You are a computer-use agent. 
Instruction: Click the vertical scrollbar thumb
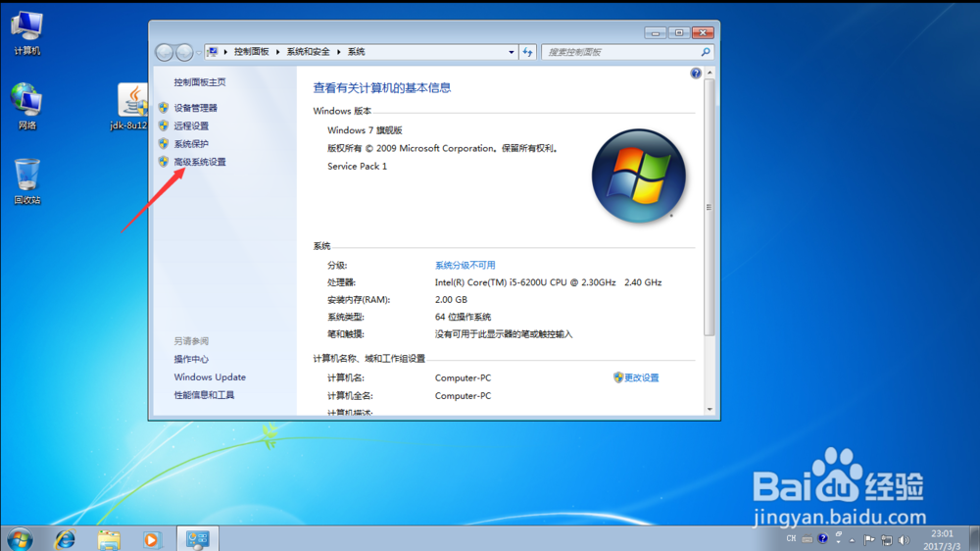pyautogui.click(x=710, y=207)
